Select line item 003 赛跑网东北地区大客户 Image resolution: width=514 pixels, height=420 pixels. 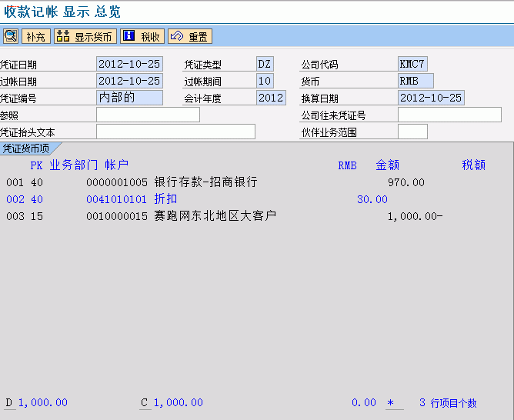225,216
